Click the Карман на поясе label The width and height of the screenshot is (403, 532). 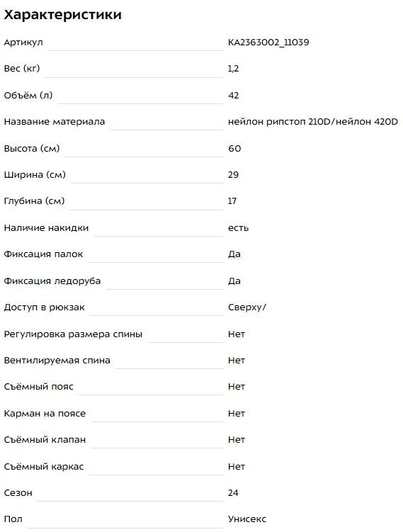click(x=45, y=414)
